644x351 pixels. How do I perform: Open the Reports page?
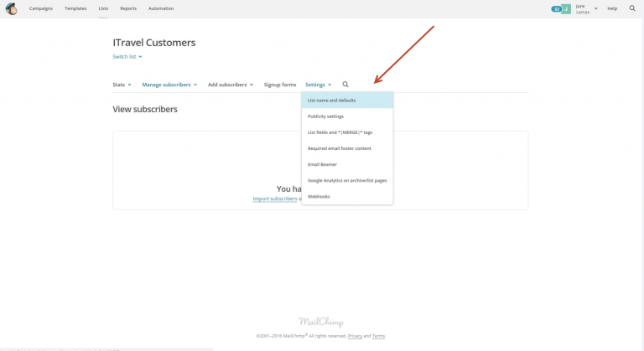pyautogui.click(x=128, y=8)
